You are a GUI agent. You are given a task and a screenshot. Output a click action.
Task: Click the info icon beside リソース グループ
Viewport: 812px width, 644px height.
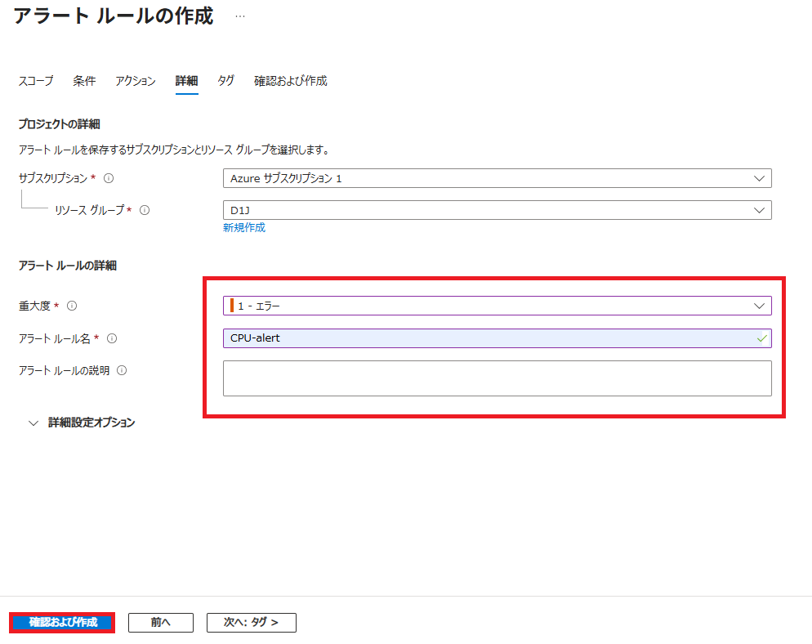(x=145, y=210)
